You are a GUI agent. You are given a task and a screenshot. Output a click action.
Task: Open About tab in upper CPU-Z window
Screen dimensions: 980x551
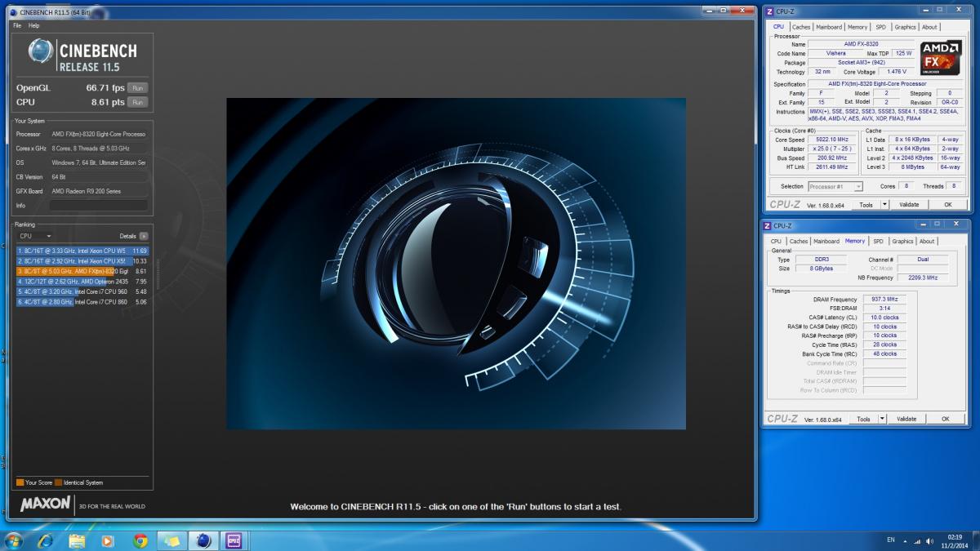929,27
